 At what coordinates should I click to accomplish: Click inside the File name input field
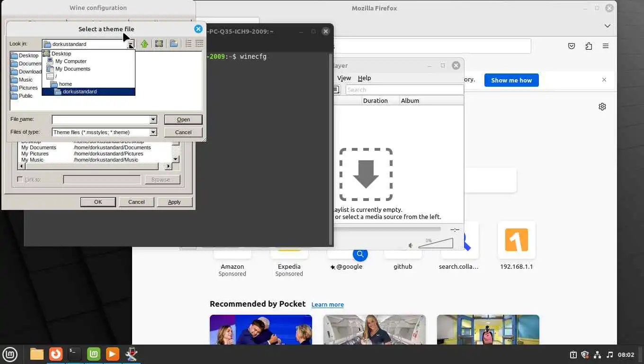pyautogui.click(x=101, y=119)
